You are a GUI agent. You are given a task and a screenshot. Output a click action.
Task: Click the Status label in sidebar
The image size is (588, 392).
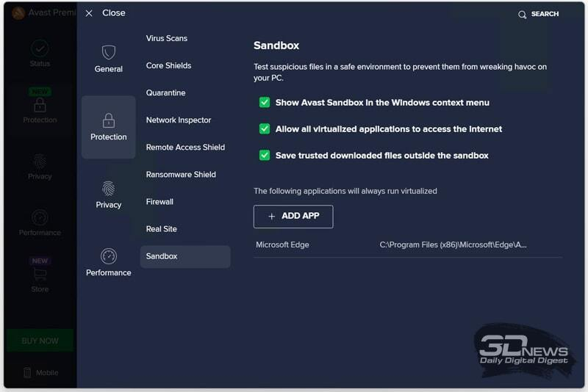[40, 64]
